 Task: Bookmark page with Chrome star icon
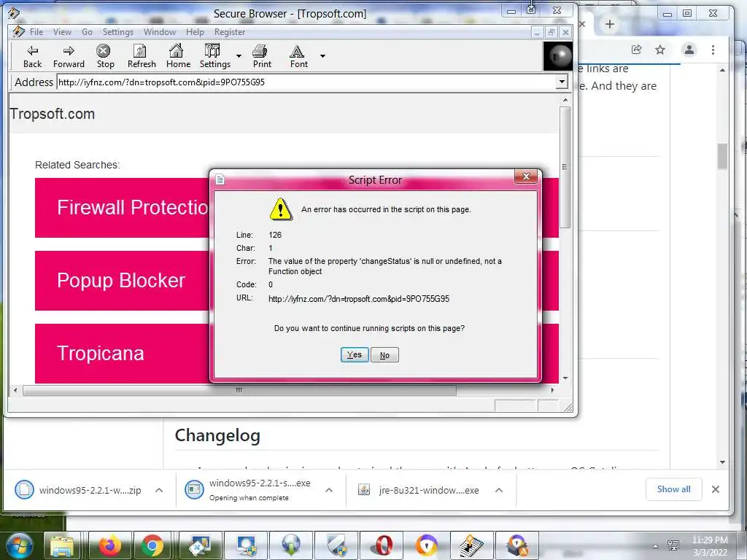coord(659,50)
